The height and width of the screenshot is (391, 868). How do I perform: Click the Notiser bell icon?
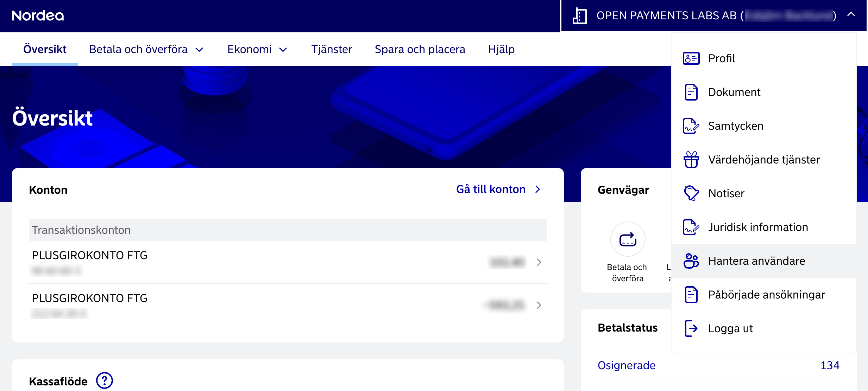pyautogui.click(x=691, y=193)
